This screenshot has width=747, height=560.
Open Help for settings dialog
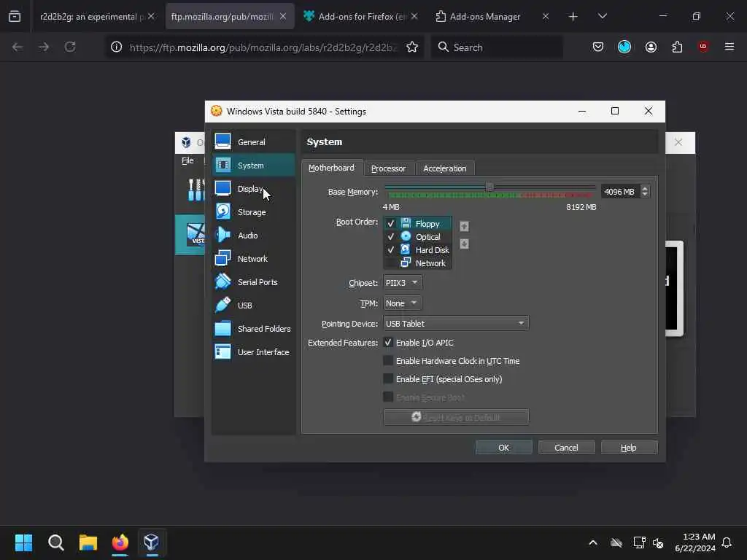[x=629, y=447]
